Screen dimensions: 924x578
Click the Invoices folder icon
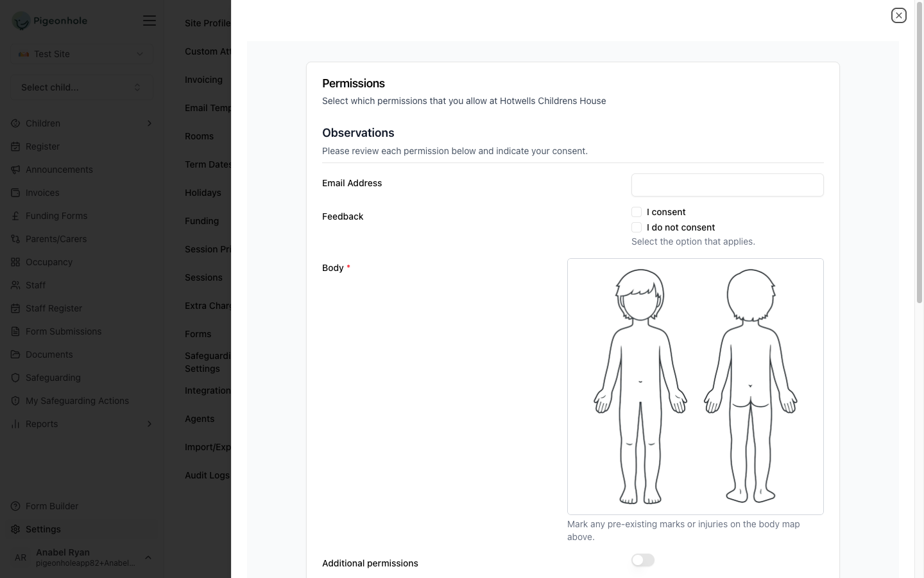coord(15,193)
